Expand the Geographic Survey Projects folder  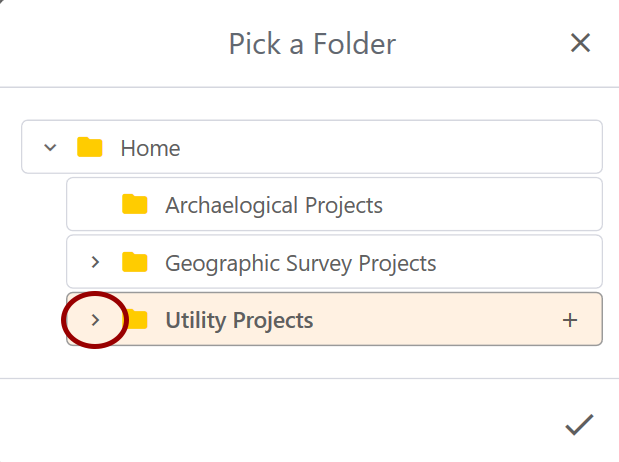pos(95,262)
